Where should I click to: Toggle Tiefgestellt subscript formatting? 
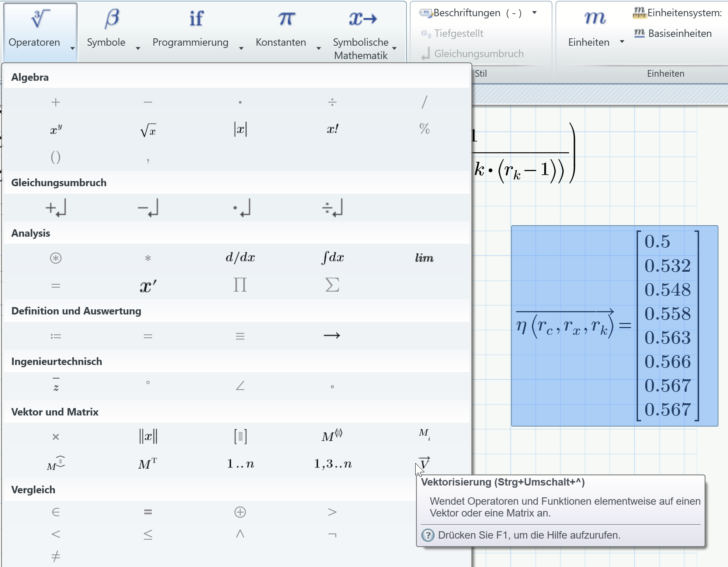coord(459,33)
